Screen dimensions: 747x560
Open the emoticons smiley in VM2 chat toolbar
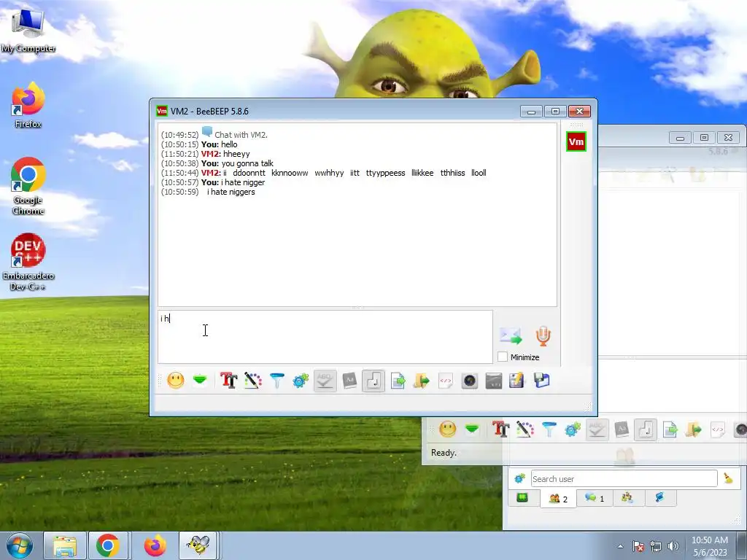pyautogui.click(x=175, y=381)
